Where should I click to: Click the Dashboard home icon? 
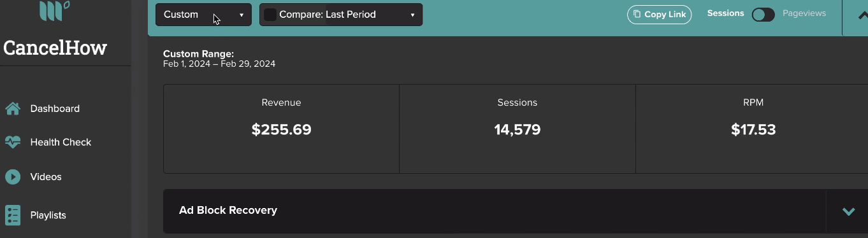[x=13, y=109]
